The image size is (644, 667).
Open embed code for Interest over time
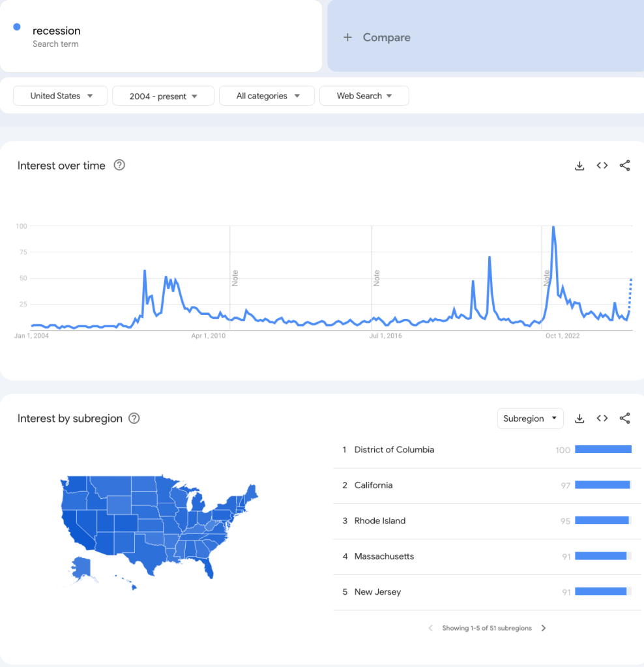602,166
